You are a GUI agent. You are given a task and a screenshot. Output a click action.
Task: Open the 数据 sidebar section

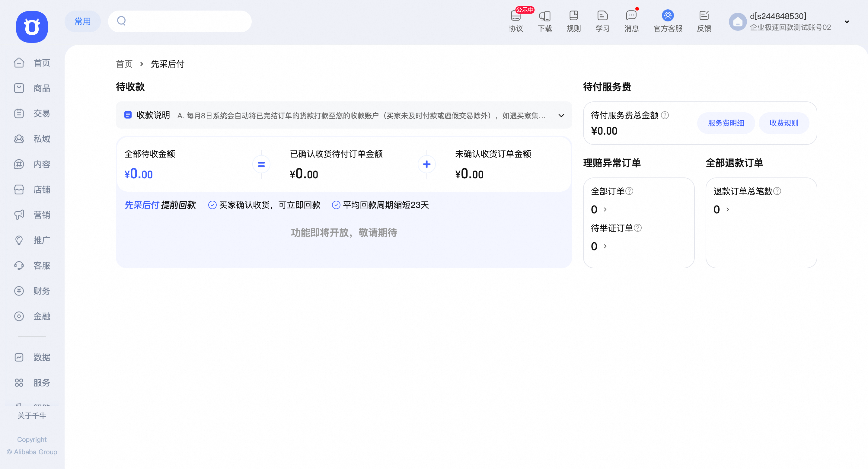tap(32, 357)
